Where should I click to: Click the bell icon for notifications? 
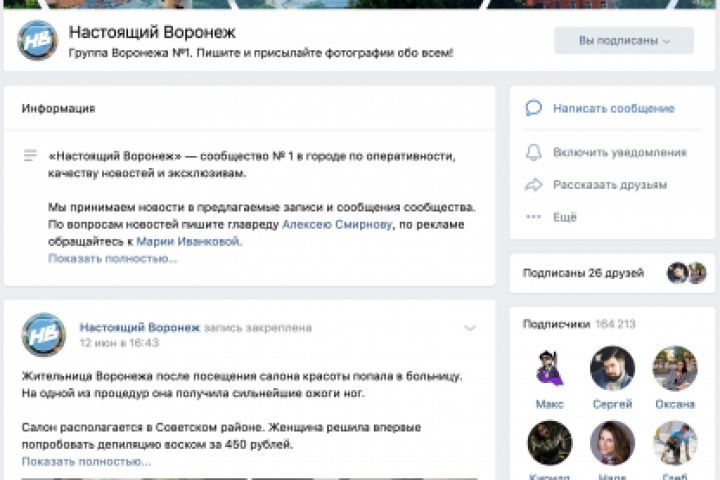tap(534, 152)
